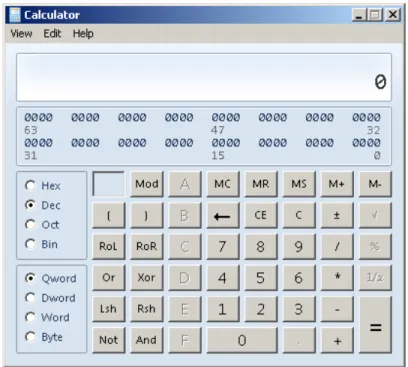Open the View menu
408x367 pixels.
(x=21, y=34)
